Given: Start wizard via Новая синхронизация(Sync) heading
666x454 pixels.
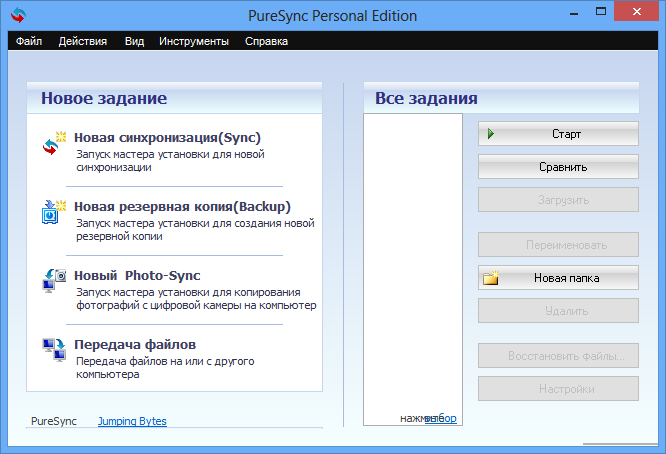Looking at the screenshot, I should click(x=167, y=138).
